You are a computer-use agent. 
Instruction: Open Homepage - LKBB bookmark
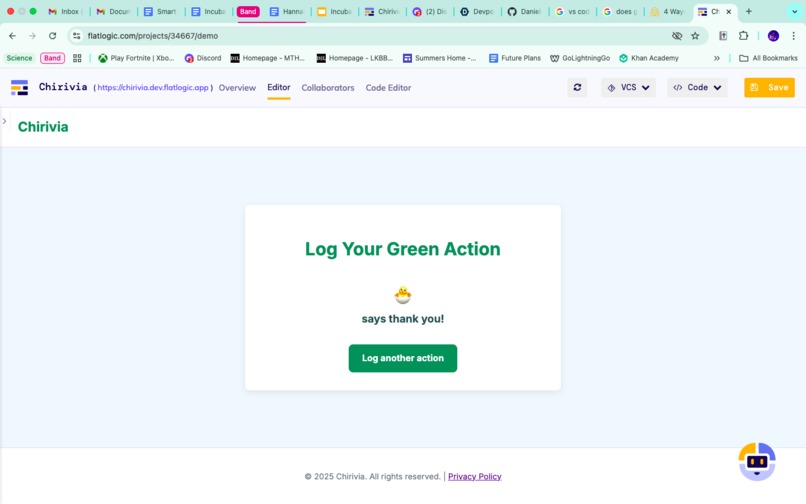click(355, 58)
